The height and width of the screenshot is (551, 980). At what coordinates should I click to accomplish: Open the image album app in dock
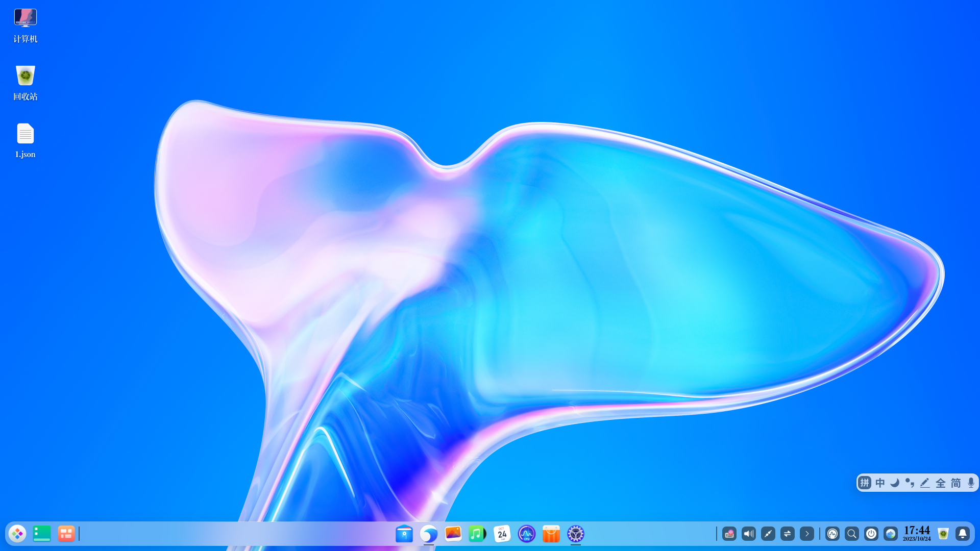453,534
